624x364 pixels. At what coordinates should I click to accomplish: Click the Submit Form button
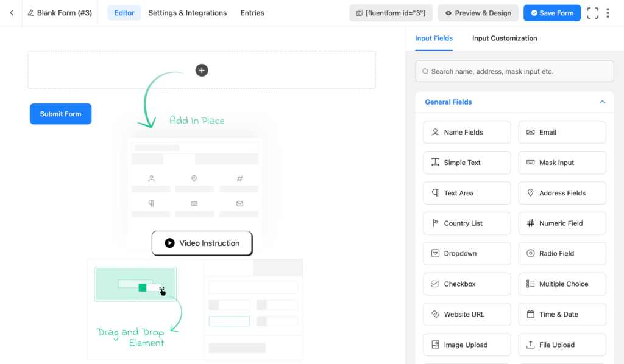click(60, 114)
